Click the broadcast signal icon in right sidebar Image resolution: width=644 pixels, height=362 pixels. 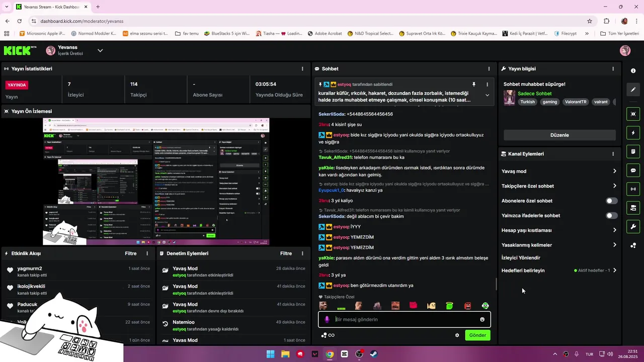click(633, 189)
